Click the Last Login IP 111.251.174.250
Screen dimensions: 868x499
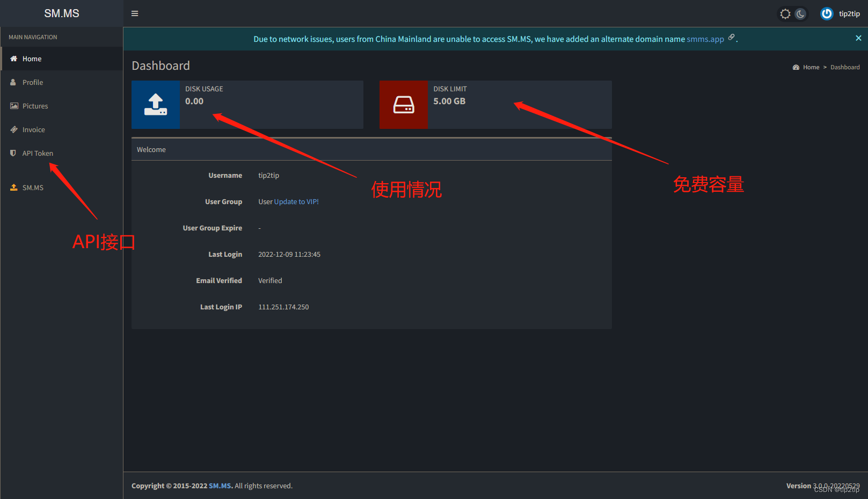[x=283, y=307]
